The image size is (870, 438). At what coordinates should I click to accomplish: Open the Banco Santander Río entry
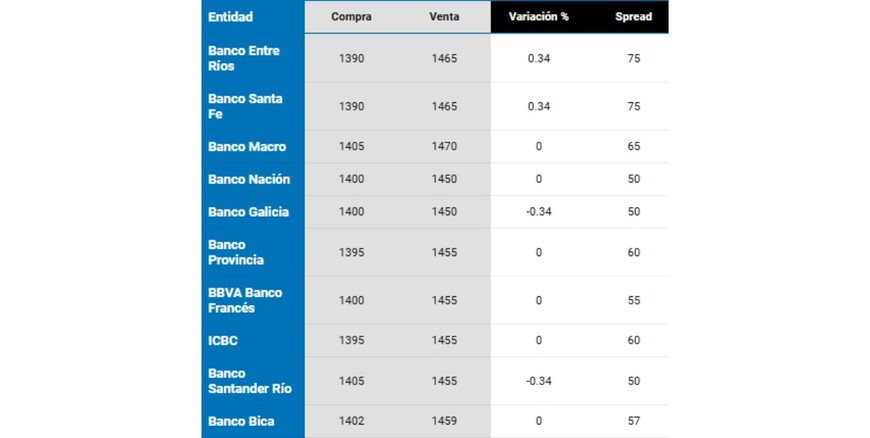click(x=250, y=381)
